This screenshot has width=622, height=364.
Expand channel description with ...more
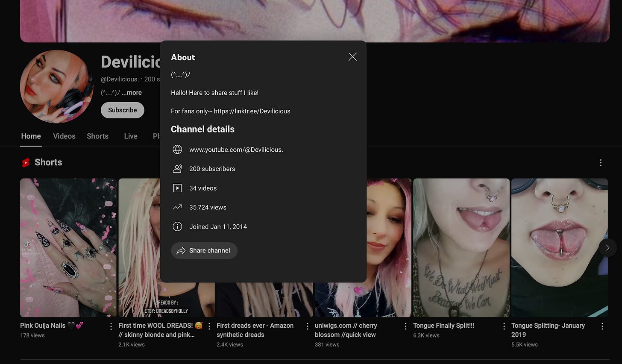tap(132, 93)
